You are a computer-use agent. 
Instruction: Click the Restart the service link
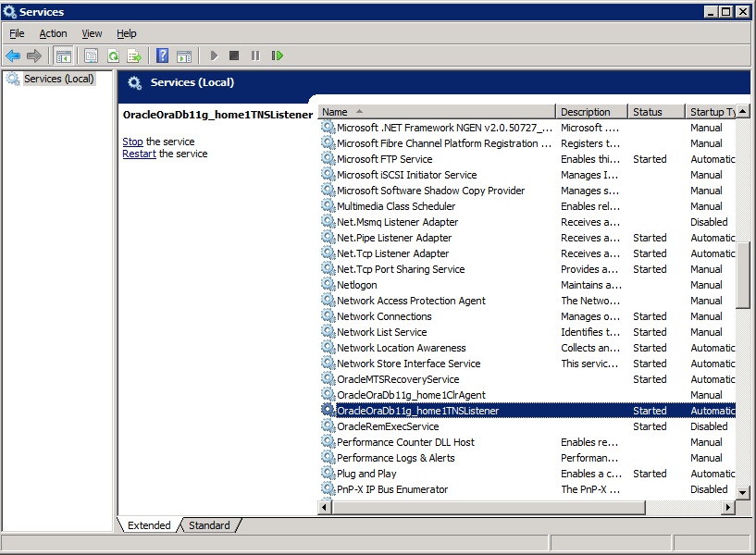tap(139, 154)
